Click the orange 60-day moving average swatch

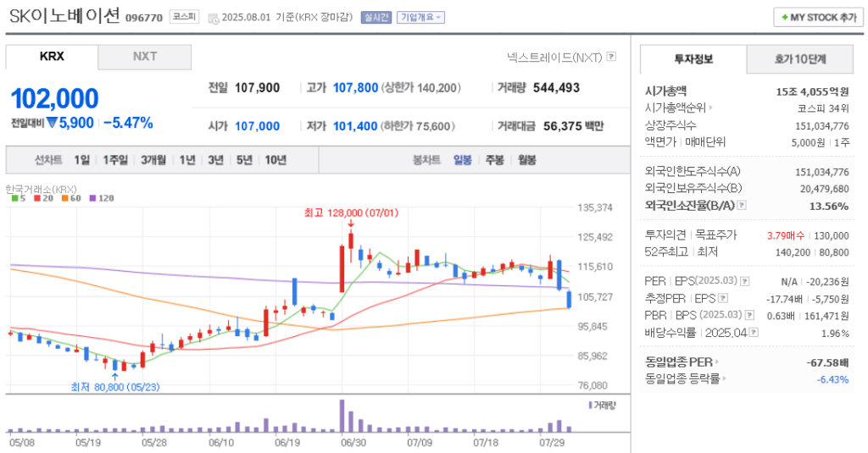(64, 198)
